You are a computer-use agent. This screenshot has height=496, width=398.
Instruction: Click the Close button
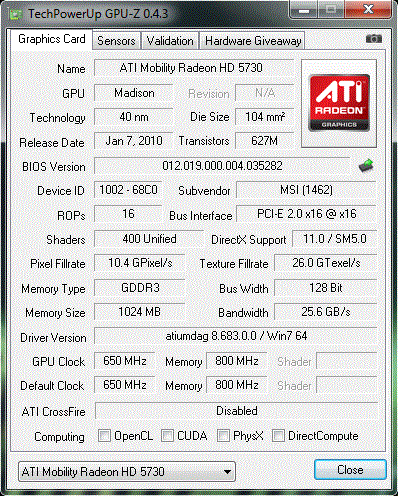pyautogui.click(x=350, y=470)
